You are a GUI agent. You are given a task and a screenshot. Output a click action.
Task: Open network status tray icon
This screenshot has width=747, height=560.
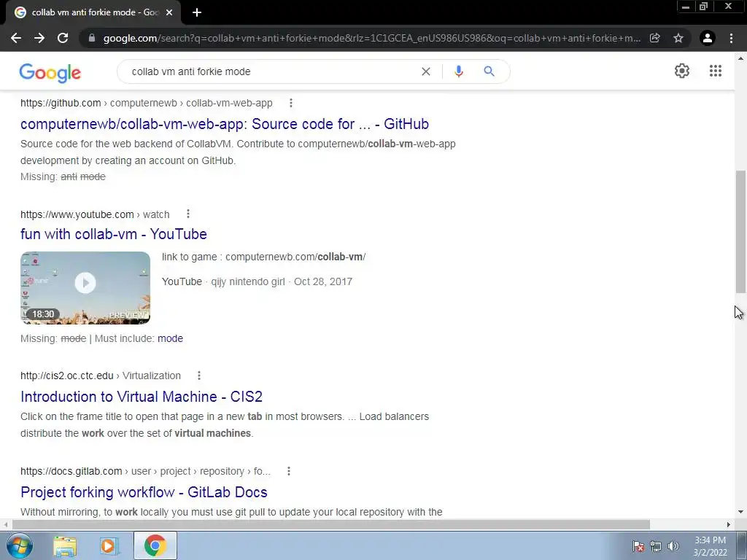[656, 546]
